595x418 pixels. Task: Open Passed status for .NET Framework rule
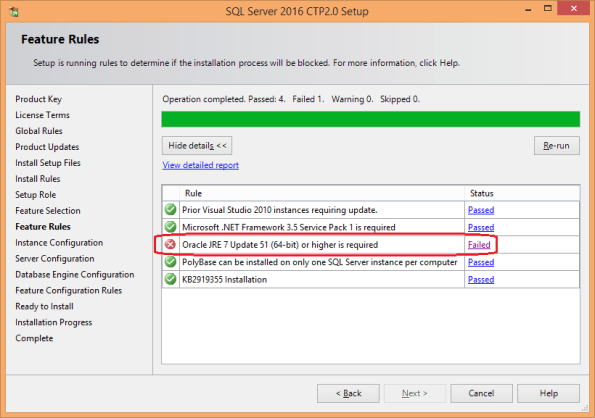coord(481,227)
